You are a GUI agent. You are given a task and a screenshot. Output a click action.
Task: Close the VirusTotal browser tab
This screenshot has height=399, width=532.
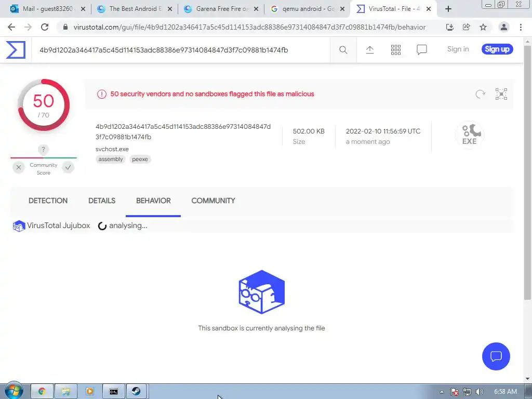click(x=429, y=9)
